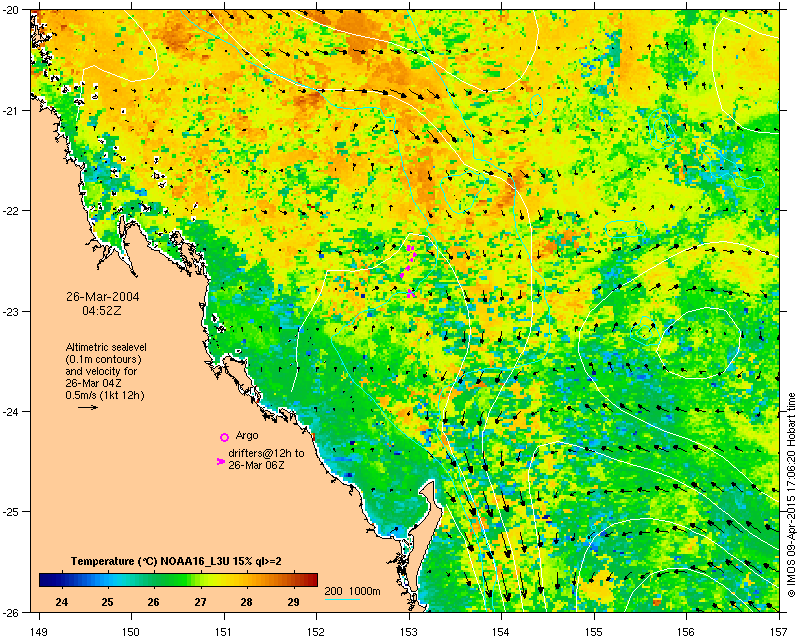
Task: Click the '26-Mar 04Z' text line
Action: click(93, 383)
